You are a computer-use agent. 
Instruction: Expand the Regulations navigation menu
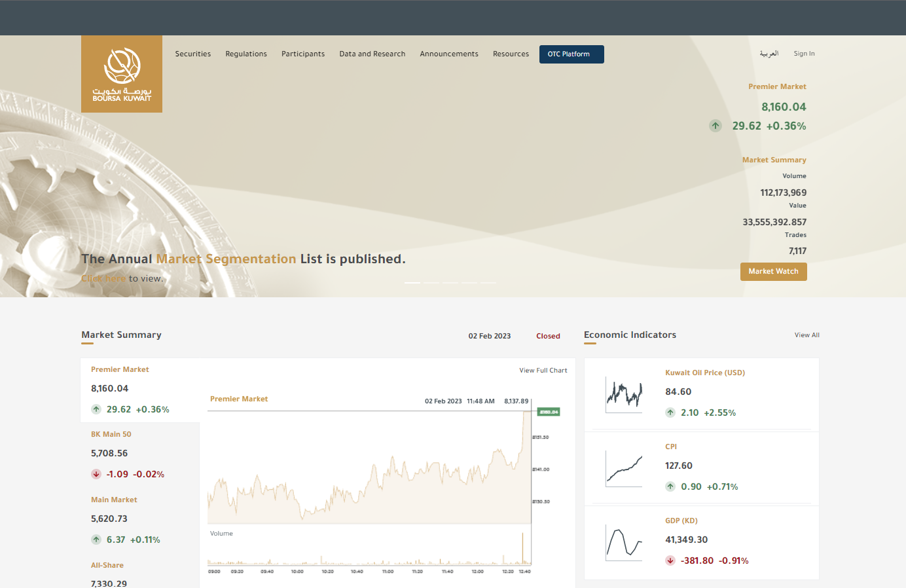[246, 54]
